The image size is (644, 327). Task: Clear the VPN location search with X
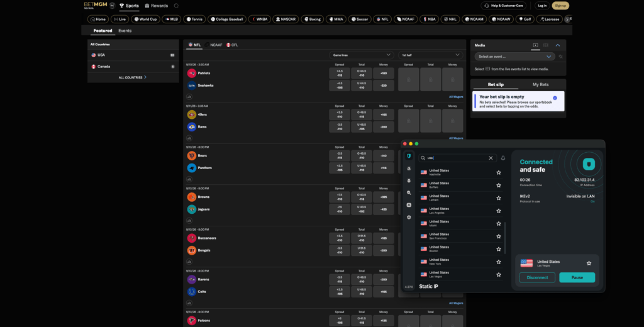[491, 158]
